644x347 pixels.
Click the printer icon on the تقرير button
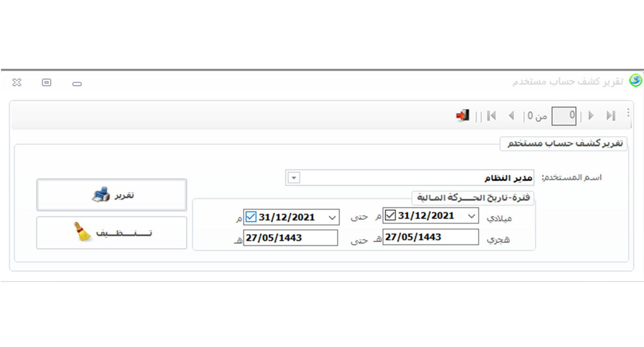pyautogui.click(x=100, y=195)
